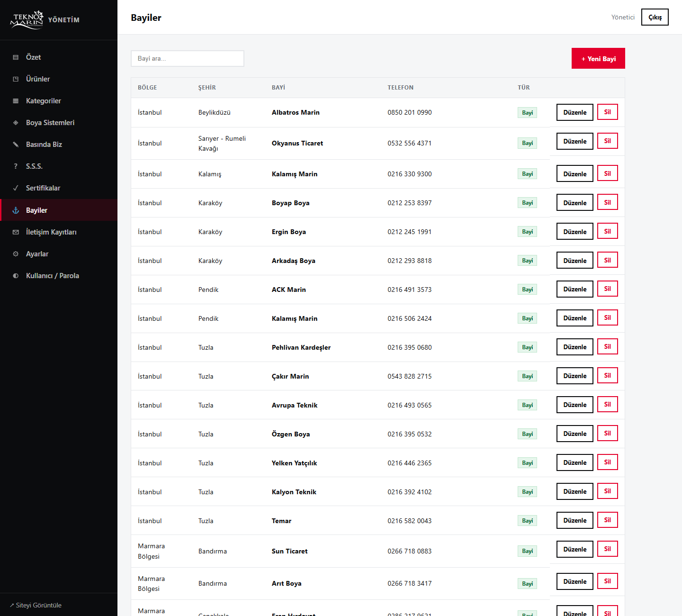Click the Kullanıcı / Parola half-circle icon
This screenshot has height=616, width=682.
[x=16, y=276]
